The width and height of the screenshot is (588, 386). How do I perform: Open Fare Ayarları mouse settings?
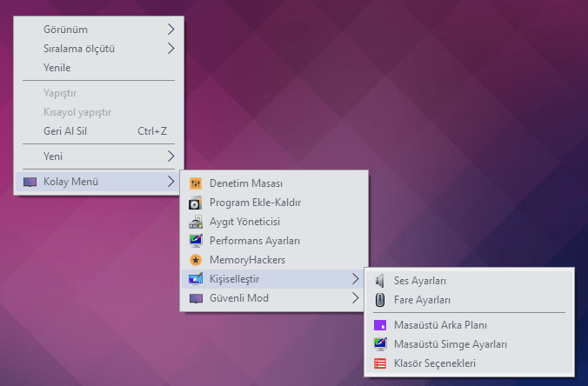(469, 300)
